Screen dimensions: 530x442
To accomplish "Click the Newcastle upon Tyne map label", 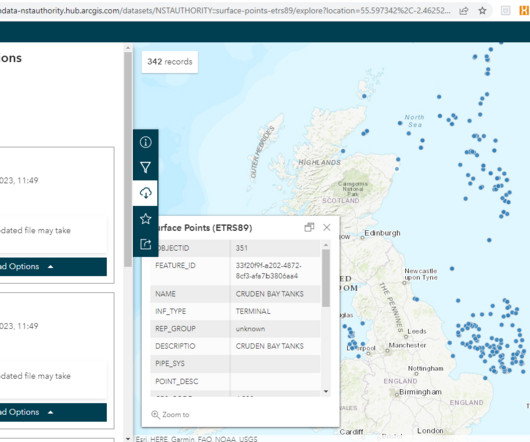I will coord(421,274).
